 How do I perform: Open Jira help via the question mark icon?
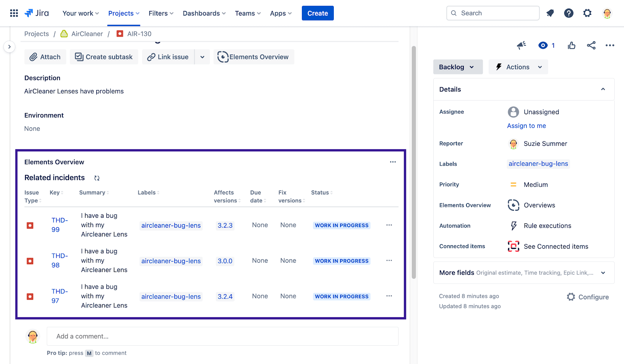[x=569, y=13]
